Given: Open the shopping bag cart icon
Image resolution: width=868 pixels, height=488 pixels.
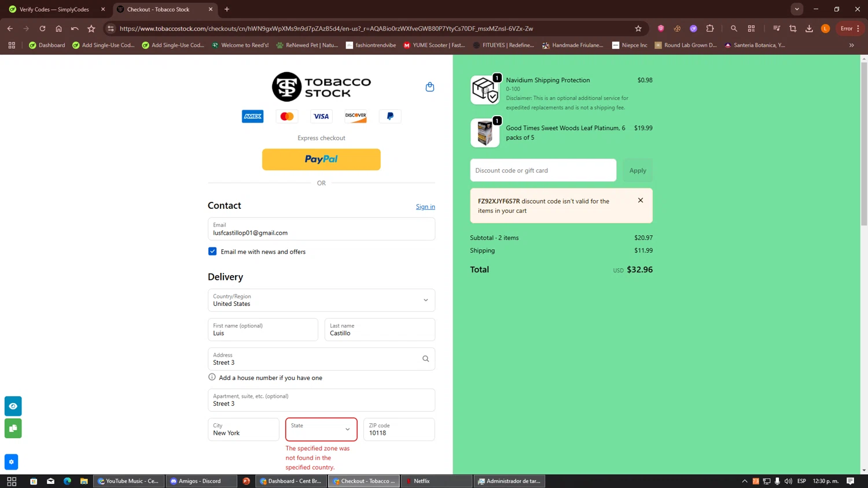Looking at the screenshot, I should pos(429,87).
